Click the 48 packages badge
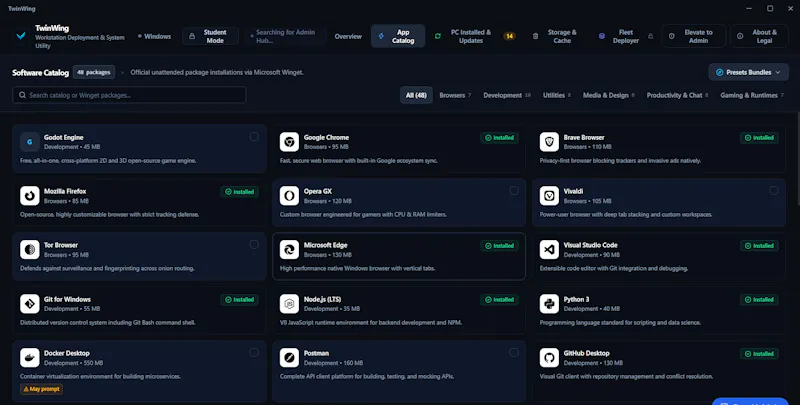Image resolution: width=800 pixels, height=405 pixels. click(x=94, y=72)
